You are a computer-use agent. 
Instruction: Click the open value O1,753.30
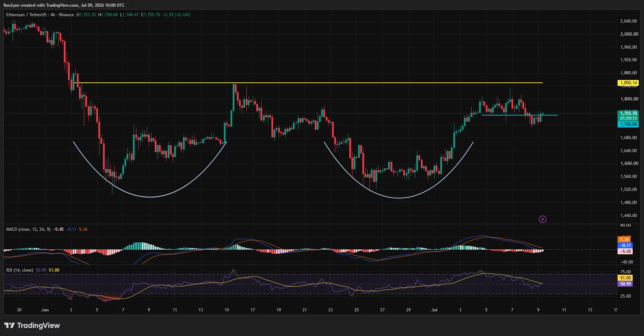[86, 15]
